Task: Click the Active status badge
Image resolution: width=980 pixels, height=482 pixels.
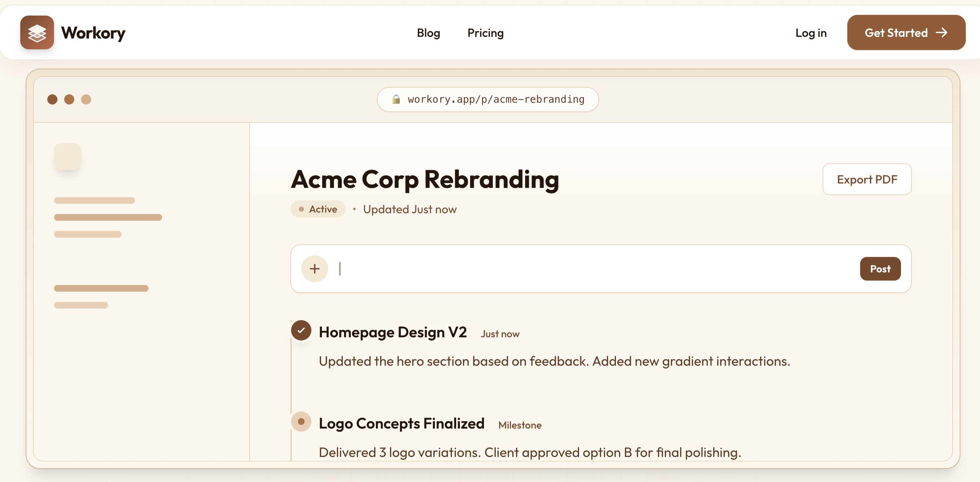Action: point(318,209)
